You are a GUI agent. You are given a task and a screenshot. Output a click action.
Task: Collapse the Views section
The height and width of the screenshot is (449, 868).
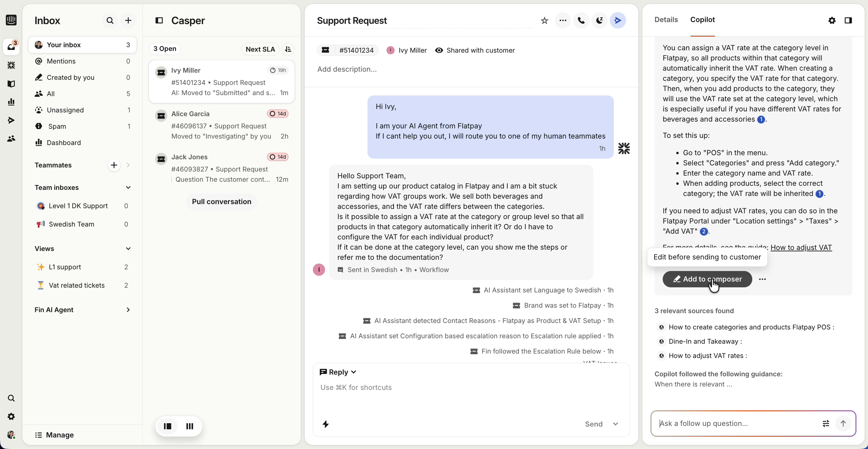coord(128,248)
